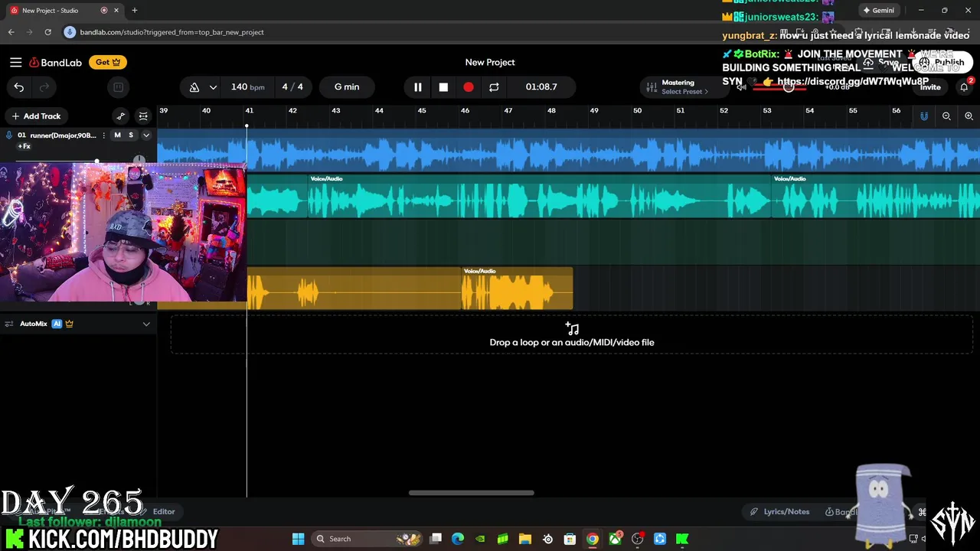Open the metronome settings dropdown

point(213,87)
